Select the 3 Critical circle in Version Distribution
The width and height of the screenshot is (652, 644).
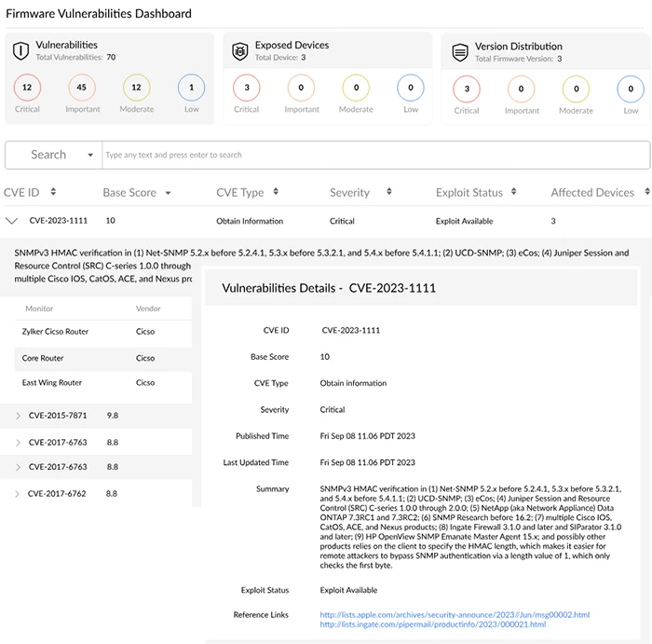pos(467,89)
